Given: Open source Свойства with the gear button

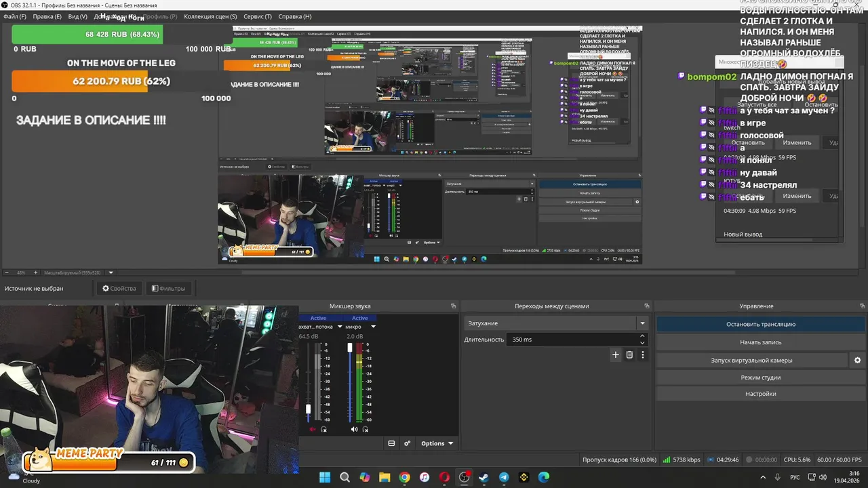Looking at the screenshot, I should [x=119, y=288].
